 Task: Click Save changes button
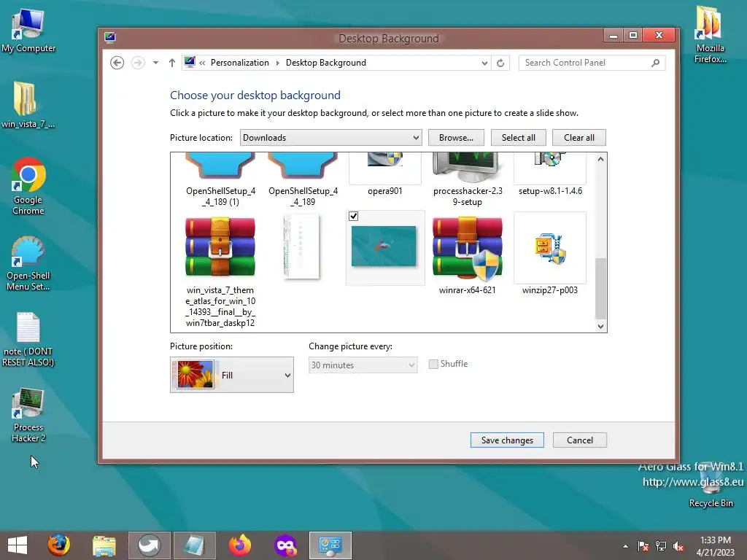coord(507,440)
